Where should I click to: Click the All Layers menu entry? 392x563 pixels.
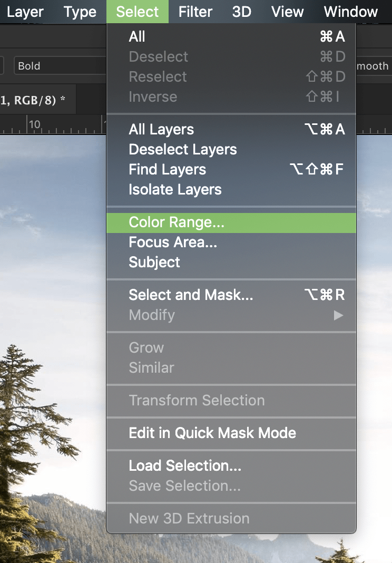pos(161,129)
